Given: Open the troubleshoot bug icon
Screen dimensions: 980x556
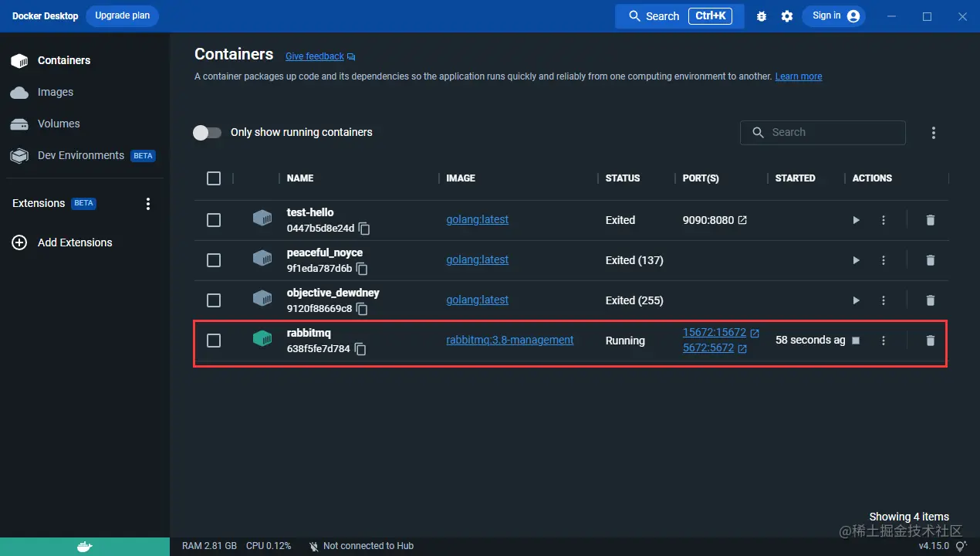Looking at the screenshot, I should pos(762,16).
